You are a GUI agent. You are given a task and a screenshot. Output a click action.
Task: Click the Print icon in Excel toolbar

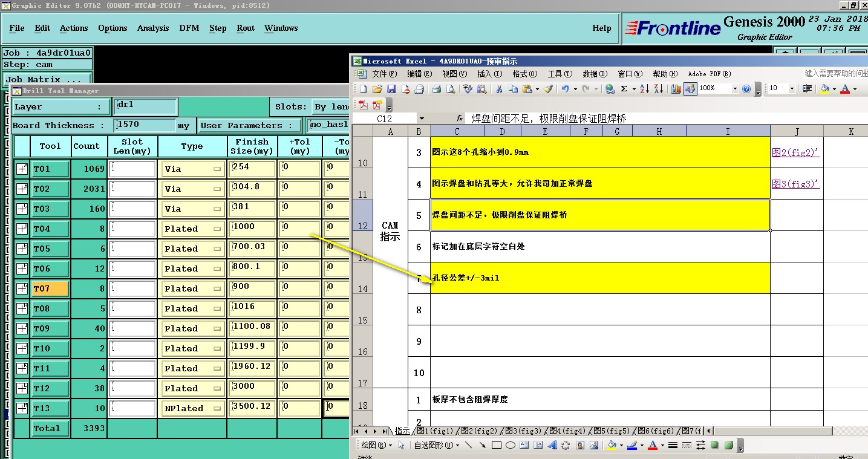point(436,88)
